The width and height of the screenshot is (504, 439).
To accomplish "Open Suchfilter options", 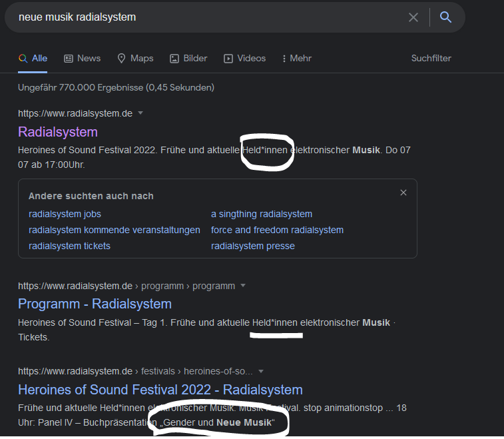I will pyautogui.click(x=431, y=58).
